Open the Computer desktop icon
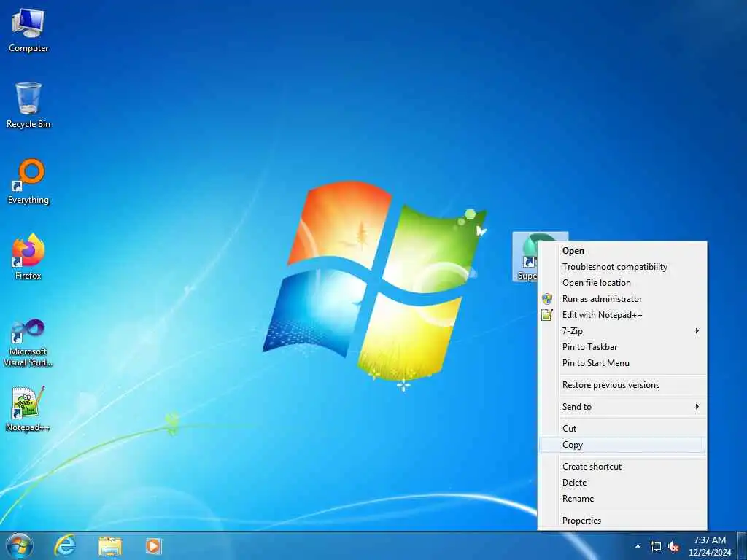 pos(28,31)
